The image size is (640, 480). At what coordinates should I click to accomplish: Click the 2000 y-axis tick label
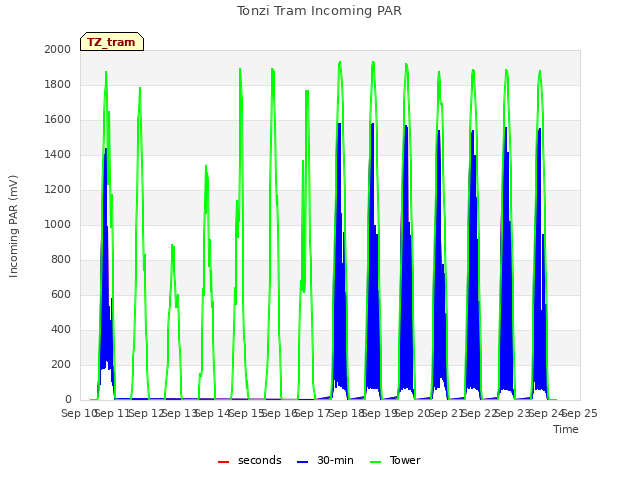click(x=58, y=49)
